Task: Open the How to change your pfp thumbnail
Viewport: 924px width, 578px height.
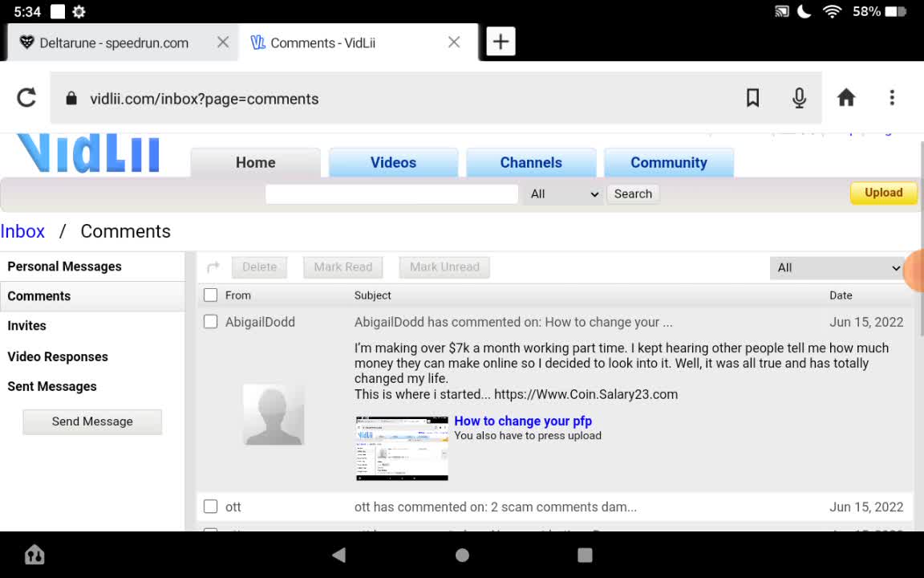Action: (x=402, y=448)
